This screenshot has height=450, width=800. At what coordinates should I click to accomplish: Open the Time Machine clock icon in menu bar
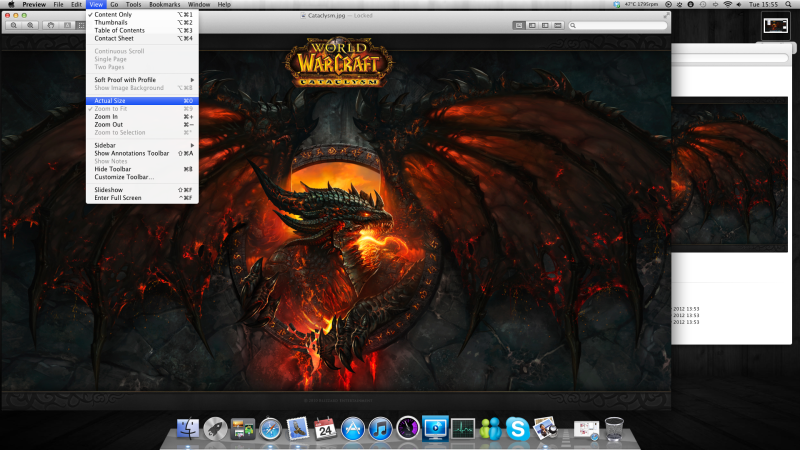pyautogui.click(x=703, y=4)
